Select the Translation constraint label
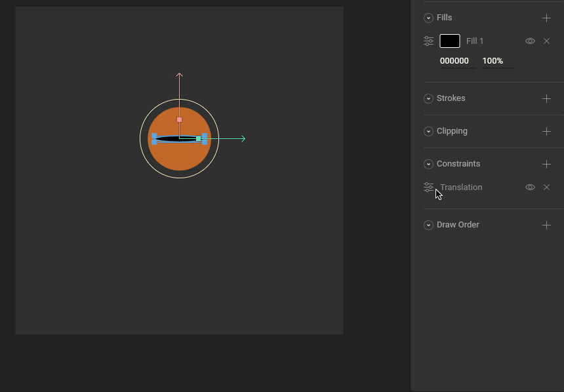Image resolution: width=564 pixels, height=392 pixels. [461, 187]
